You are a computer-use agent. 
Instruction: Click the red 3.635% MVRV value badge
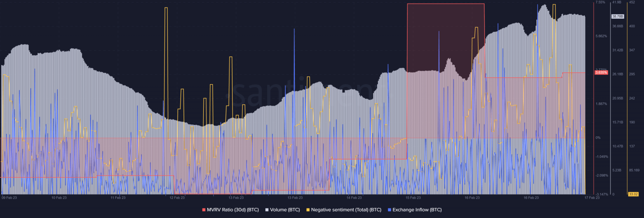[601, 73]
